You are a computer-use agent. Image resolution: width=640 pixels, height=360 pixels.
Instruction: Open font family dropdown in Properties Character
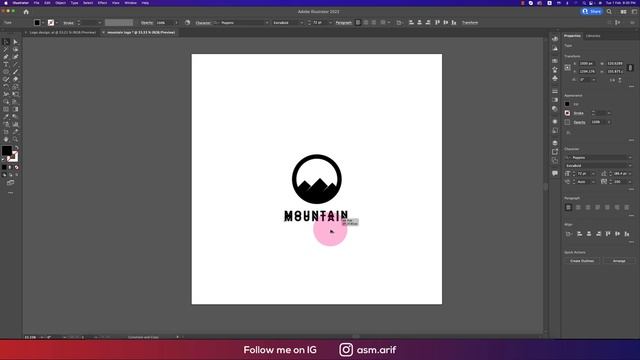[x=630, y=158]
